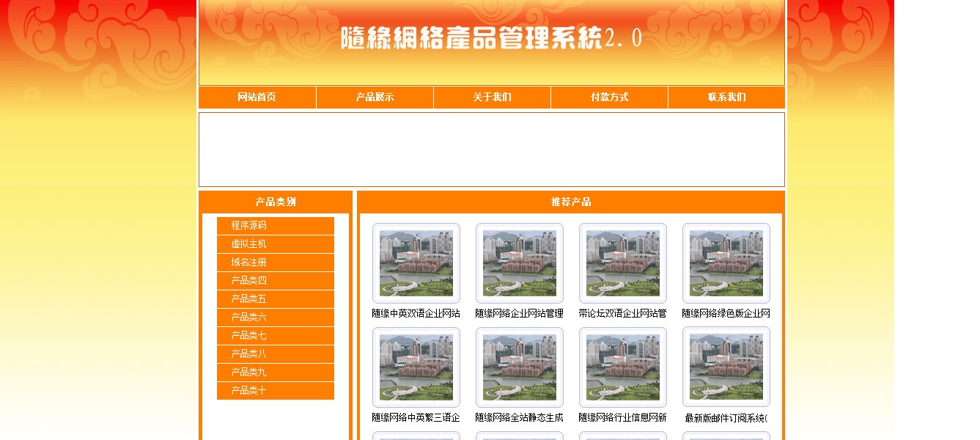Open the 联系我们 navigation item
This screenshot has height=440, width=980.
click(x=726, y=98)
